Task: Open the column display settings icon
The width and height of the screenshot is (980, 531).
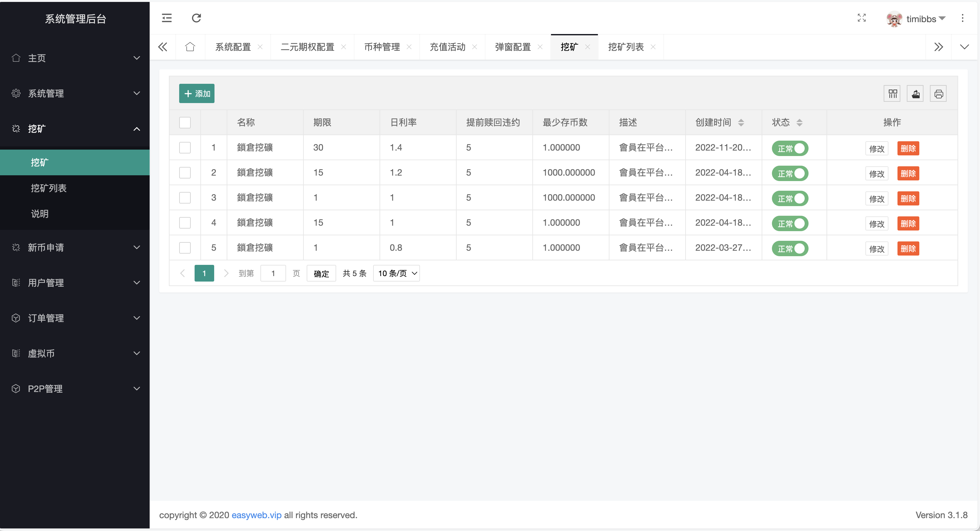Action: point(892,93)
